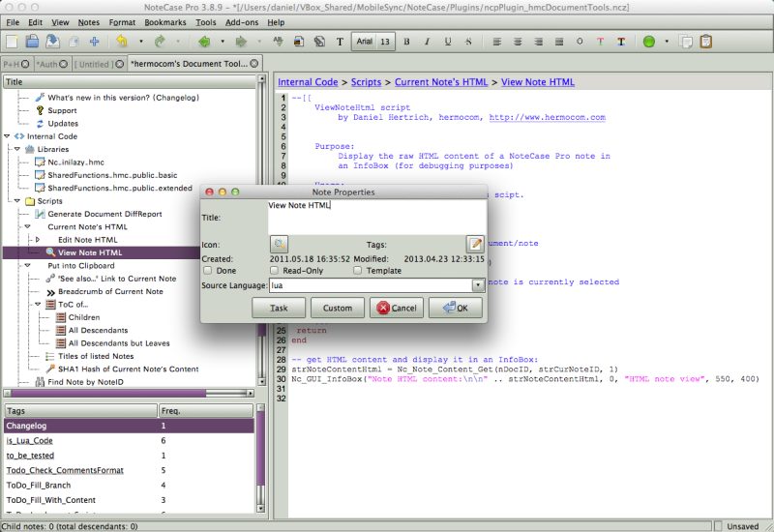Align text left
The width and height of the screenshot is (774, 532).
click(x=497, y=42)
